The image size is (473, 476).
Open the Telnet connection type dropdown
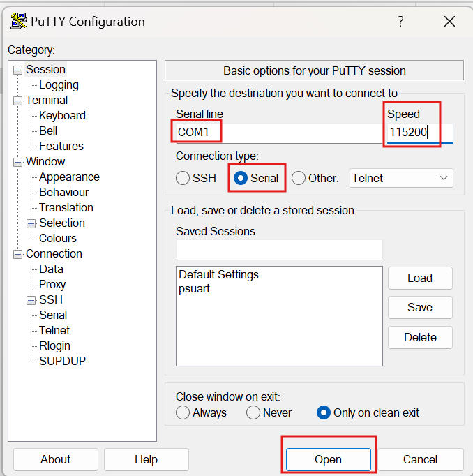(400, 178)
